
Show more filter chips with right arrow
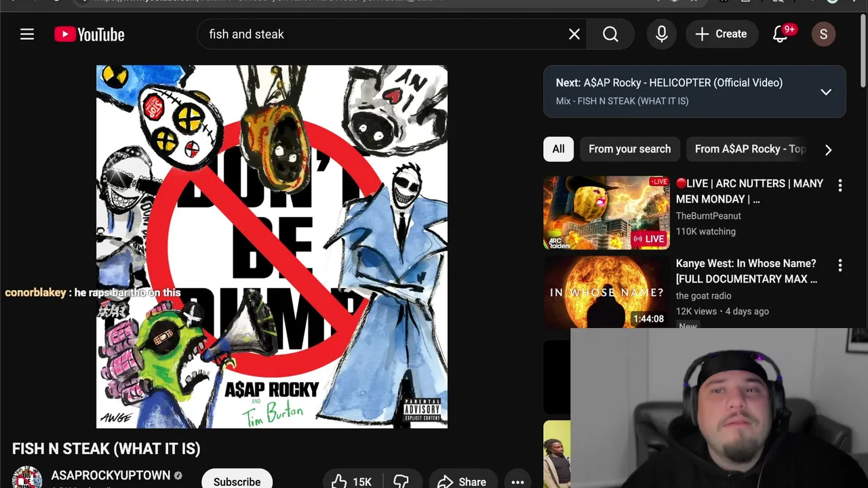click(x=828, y=150)
